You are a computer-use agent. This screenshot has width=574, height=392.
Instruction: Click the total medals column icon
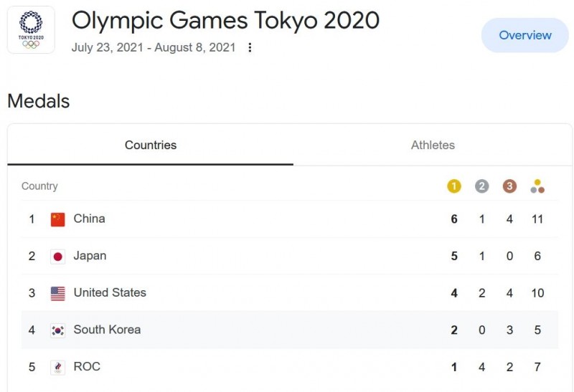click(x=537, y=186)
